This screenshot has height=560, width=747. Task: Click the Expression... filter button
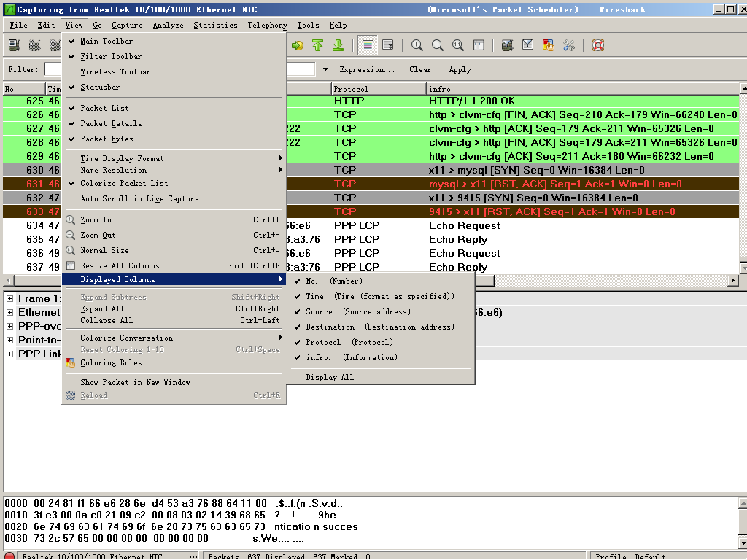click(x=367, y=69)
